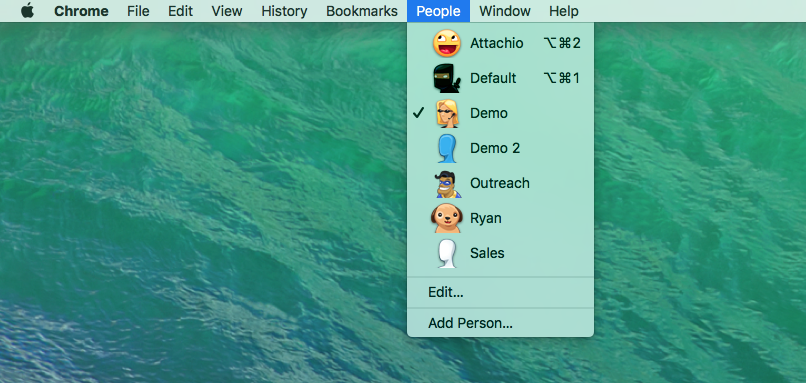This screenshot has height=383, width=806.
Task: Click the ⌥⌘1 shortcut for Default
Action: [x=562, y=78]
